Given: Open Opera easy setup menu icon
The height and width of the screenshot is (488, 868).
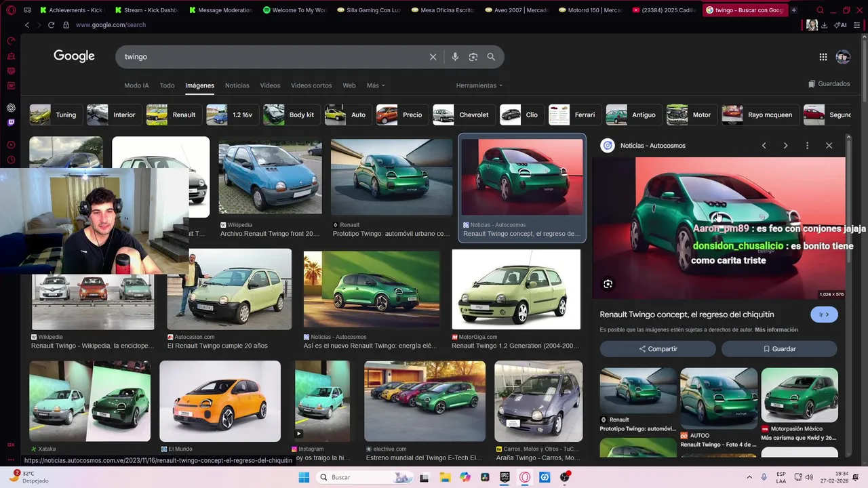Looking at the screenshot, I should tap(857, 24).
